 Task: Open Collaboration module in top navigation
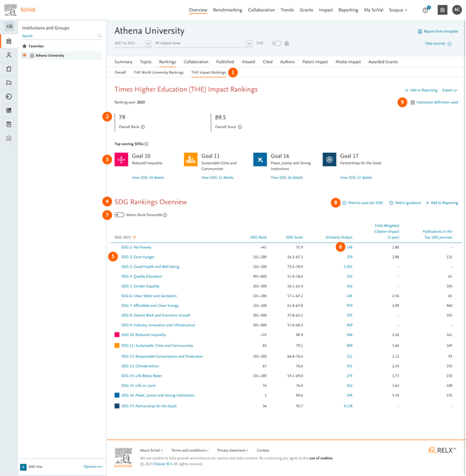pos(261,10)
